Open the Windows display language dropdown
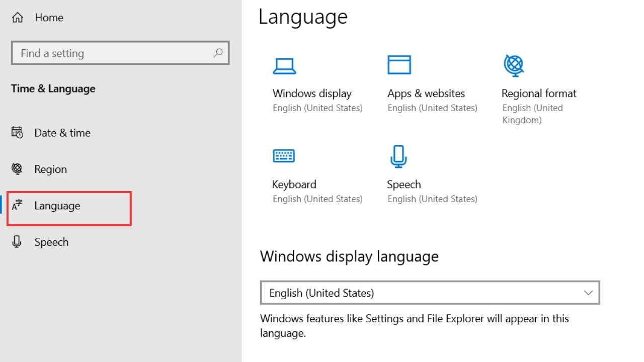 tap(430, 293)
